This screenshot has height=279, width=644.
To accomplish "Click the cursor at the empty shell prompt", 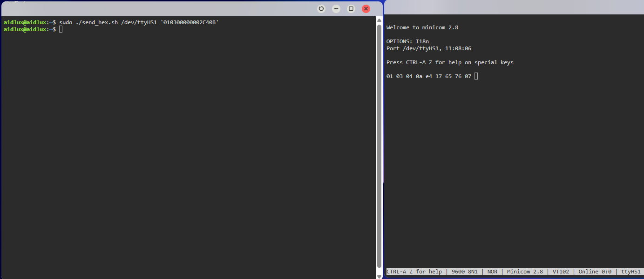I will (61, 29).
